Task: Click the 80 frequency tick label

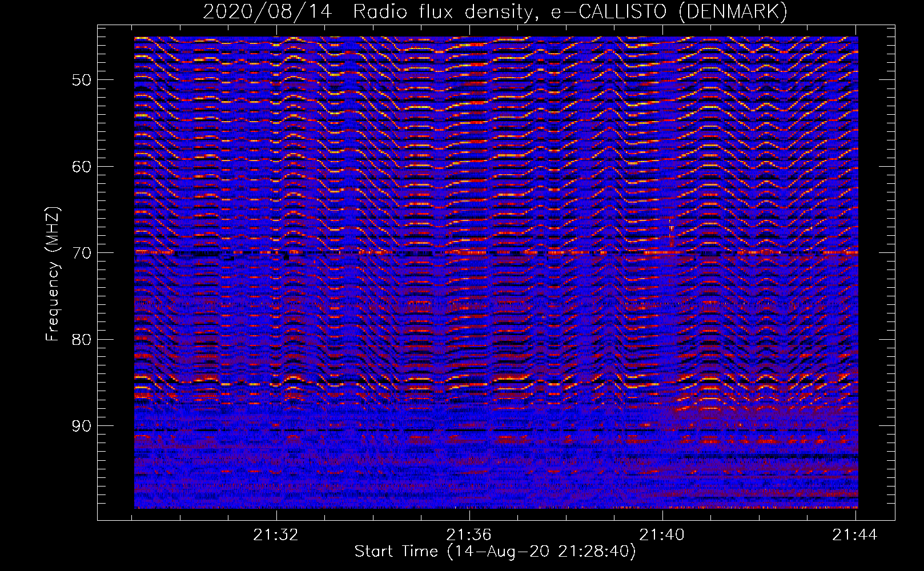Action: click(81, 339)
